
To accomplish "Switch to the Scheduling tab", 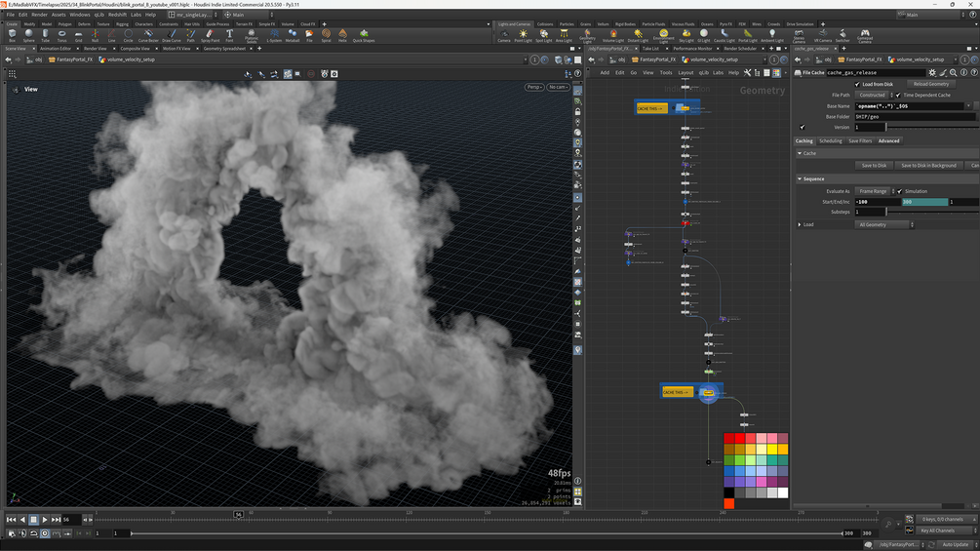I will [x=830, y=140].
